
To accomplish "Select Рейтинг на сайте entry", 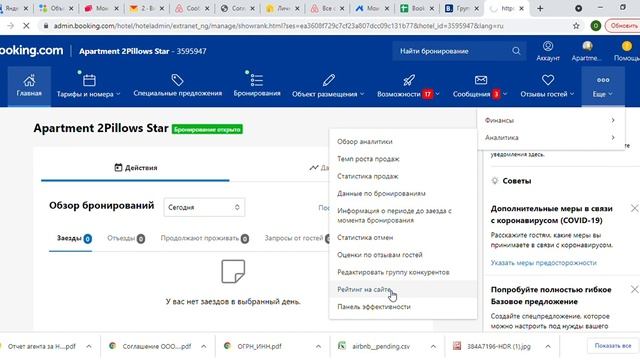I will pyautogui.click(x=403, y=289).
